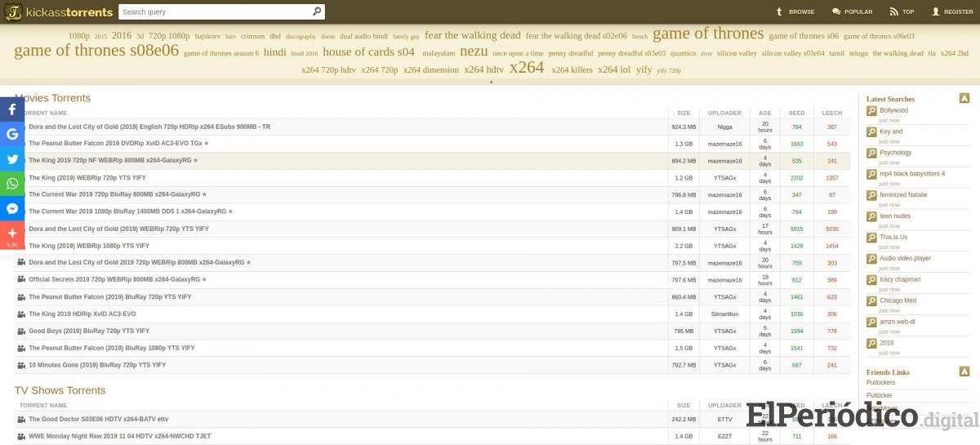This screenshot has width=980, height=445.
Task: Click the search icon next to amzn web-dl
Action: (x=871, y=322)
